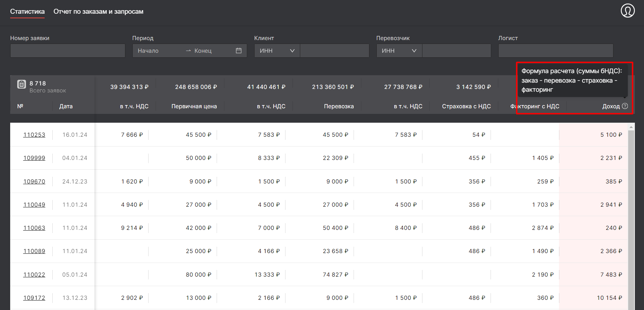Click the total 213 360 501 ₽ value
Image resolution: width=644 pixels, height=310 pixels.
tap(333, 87)
